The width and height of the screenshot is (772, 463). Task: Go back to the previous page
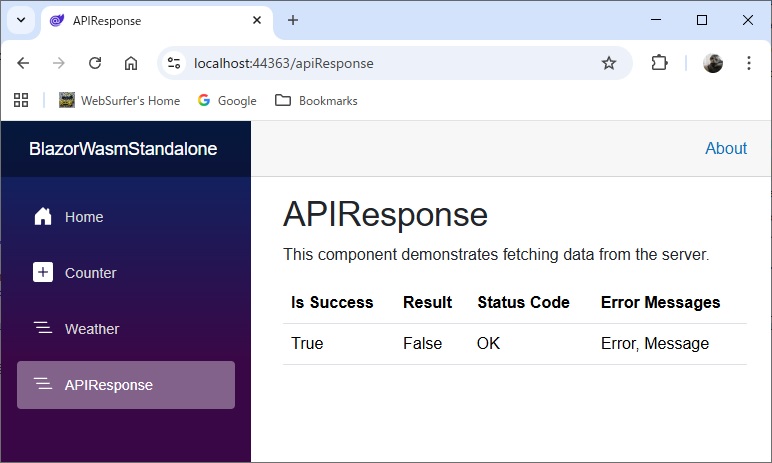click(x=23, y=63)
